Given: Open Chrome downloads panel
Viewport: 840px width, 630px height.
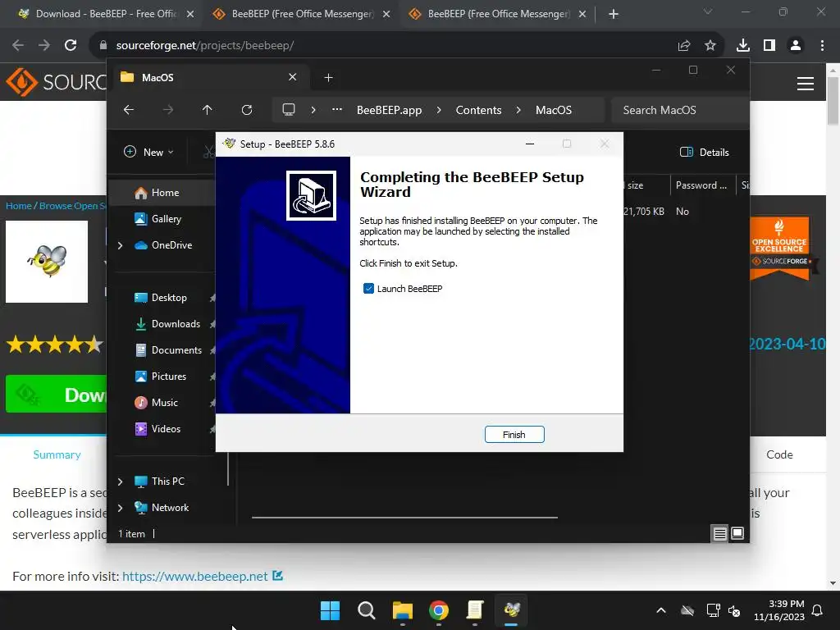Looking at the screenshot, I should [x=743, y=46].
